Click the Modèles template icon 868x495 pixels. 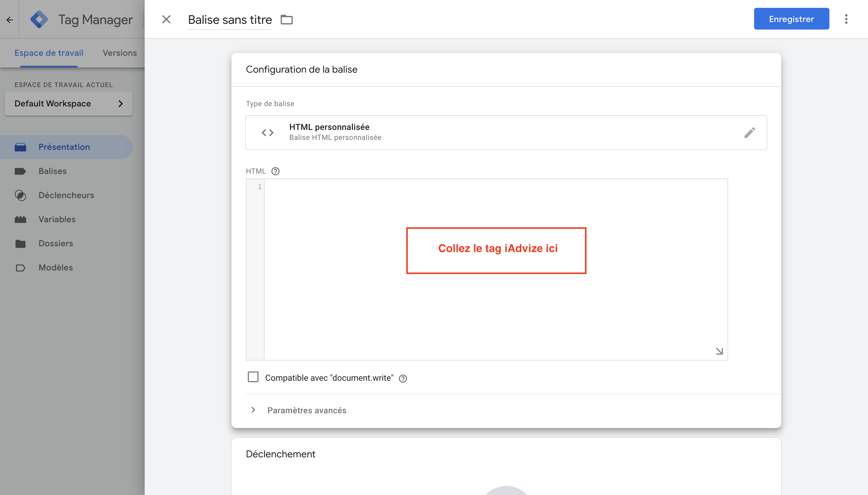20,268
